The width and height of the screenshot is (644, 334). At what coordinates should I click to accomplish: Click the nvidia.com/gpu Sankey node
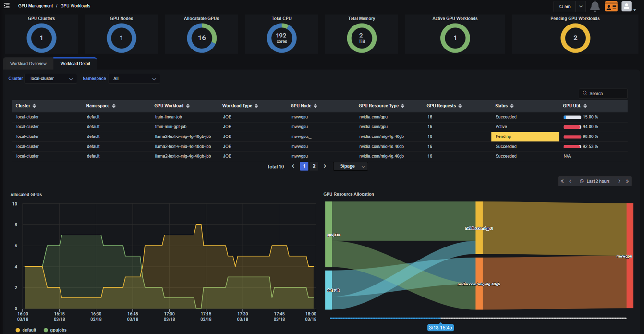479,228
